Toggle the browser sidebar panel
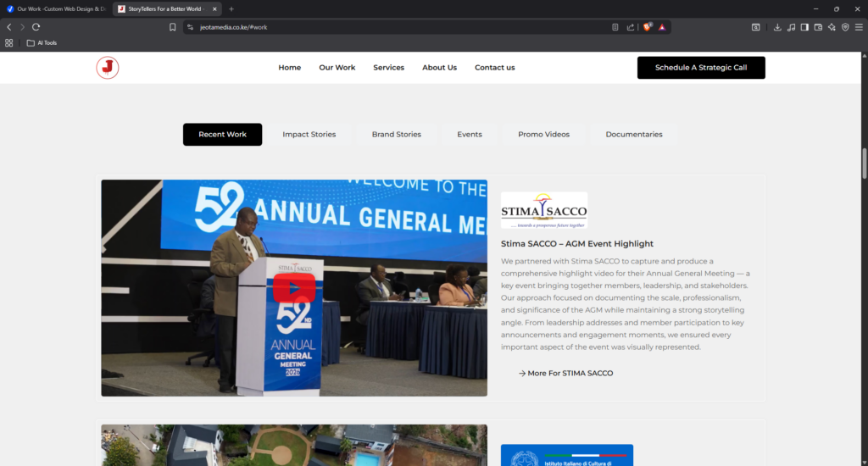 click(804, 27)
